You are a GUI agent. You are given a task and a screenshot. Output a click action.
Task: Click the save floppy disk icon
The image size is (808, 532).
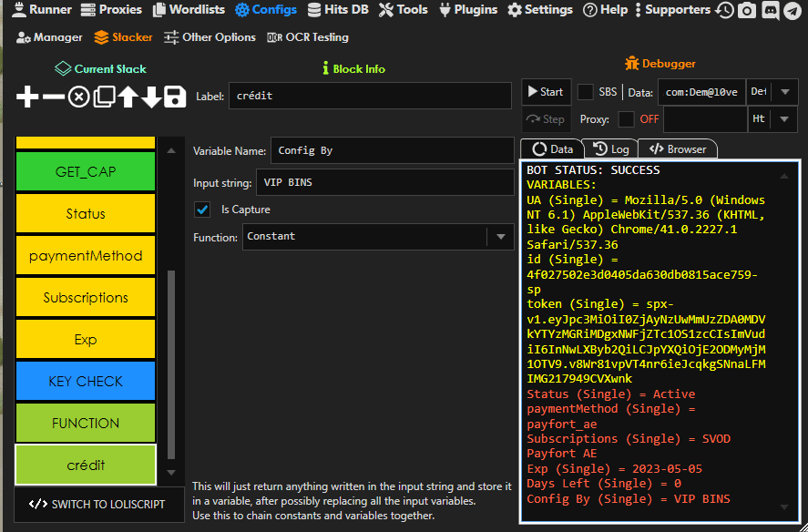tap(175, 97)
